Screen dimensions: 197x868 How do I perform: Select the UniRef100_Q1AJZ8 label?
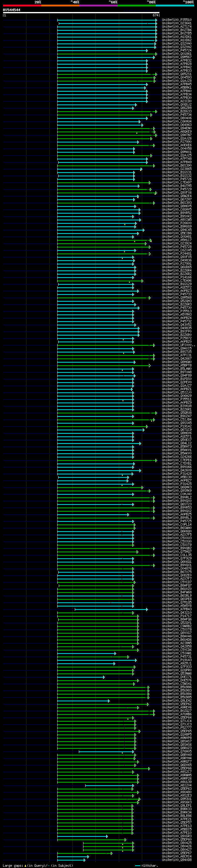point(177,81)
